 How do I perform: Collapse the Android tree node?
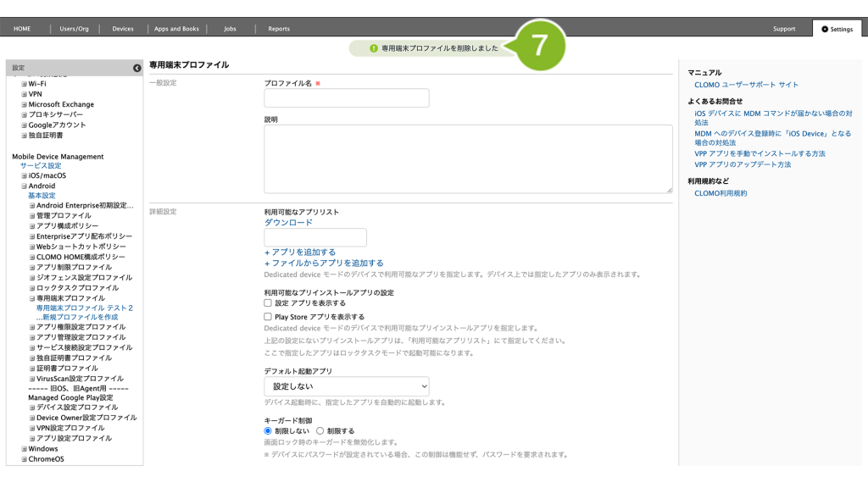point(25,186)
